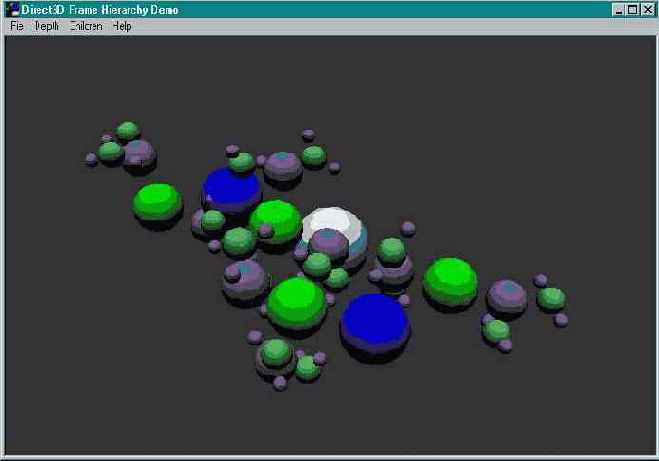This screenshot has width=659, height=461.
Task: Click the Direct3D app icon in title bar
Action: tap(13, 10)
